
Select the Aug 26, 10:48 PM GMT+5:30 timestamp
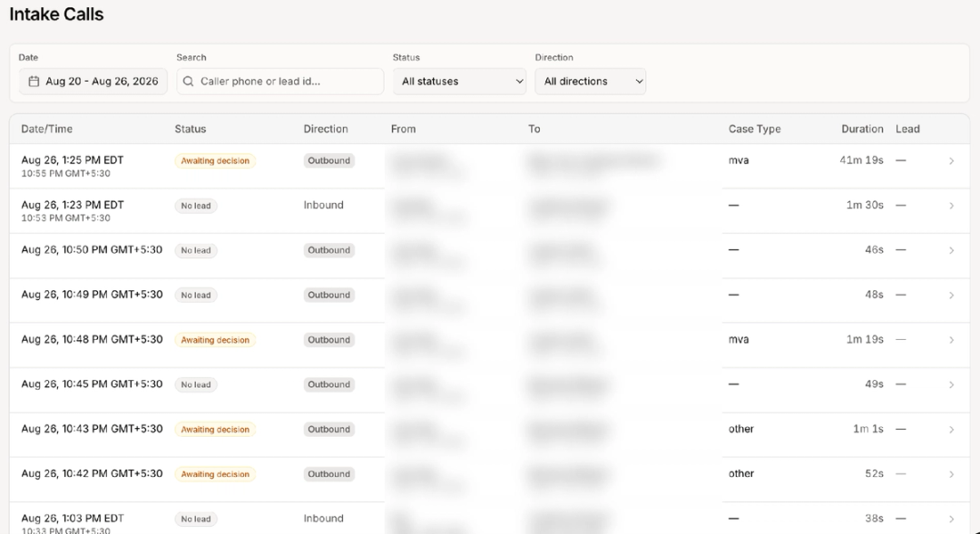point(92,339)
